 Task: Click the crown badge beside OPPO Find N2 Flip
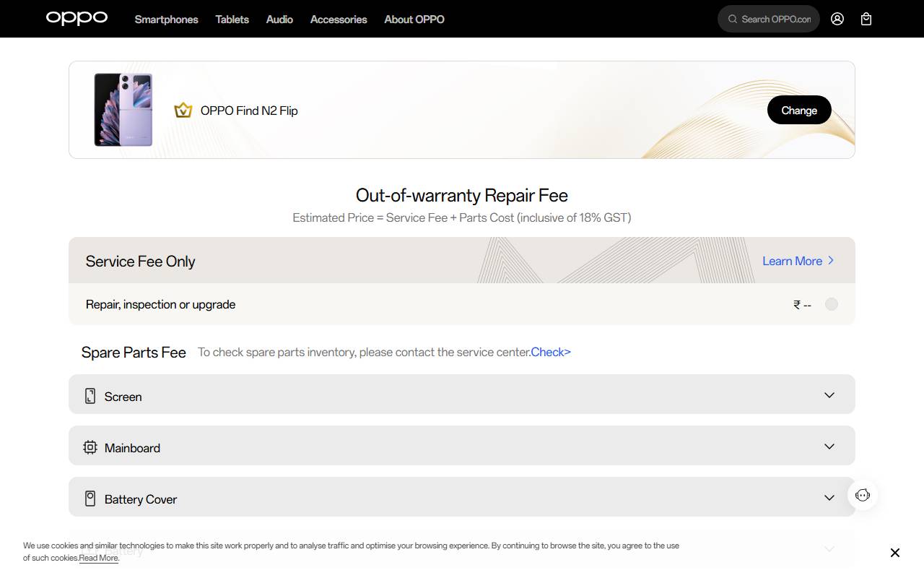coord(183,110)
